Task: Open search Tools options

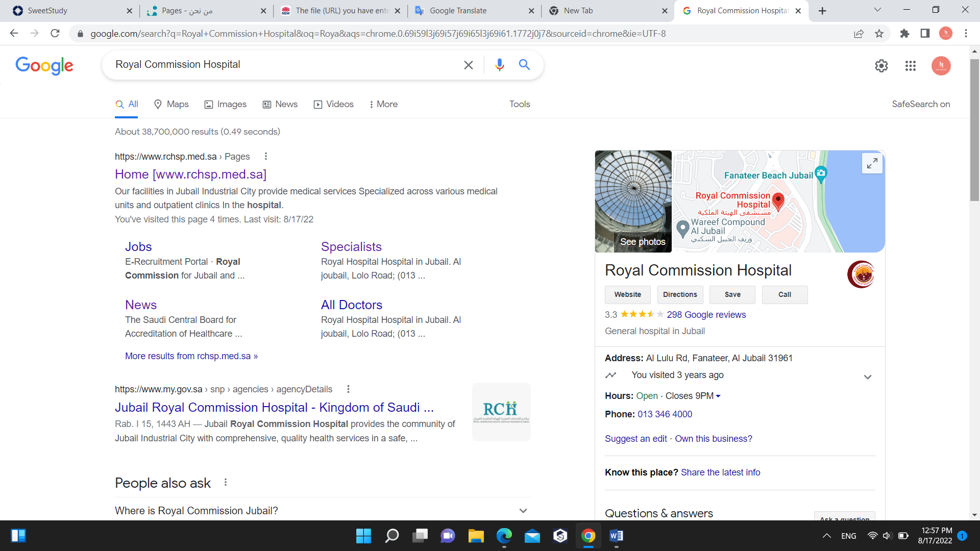Action: pos(520,104)
